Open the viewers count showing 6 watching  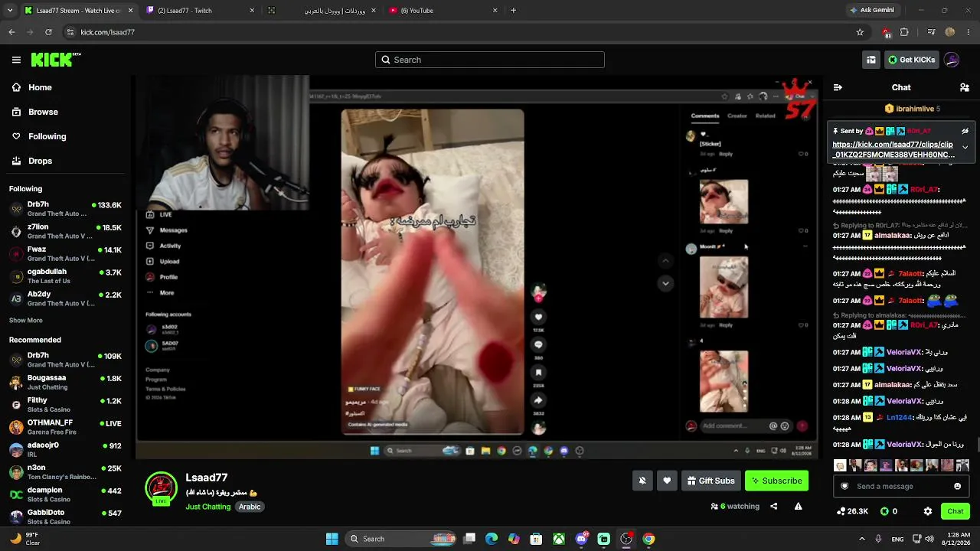click(735, 506)
